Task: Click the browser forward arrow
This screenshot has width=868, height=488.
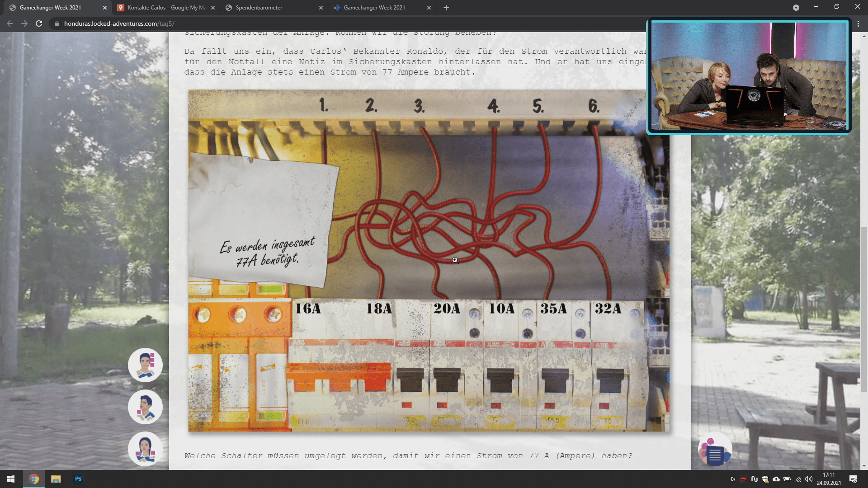Action: pos(24,24)
